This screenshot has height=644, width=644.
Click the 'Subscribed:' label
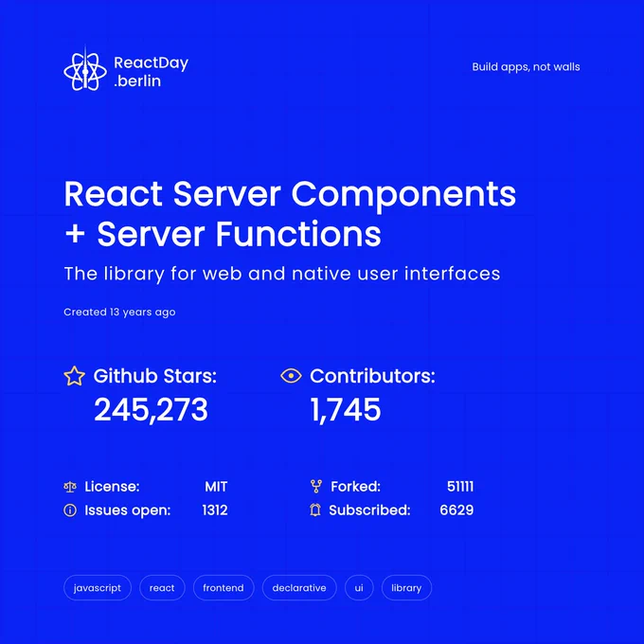pyautogui.click(x=369, y=510)
